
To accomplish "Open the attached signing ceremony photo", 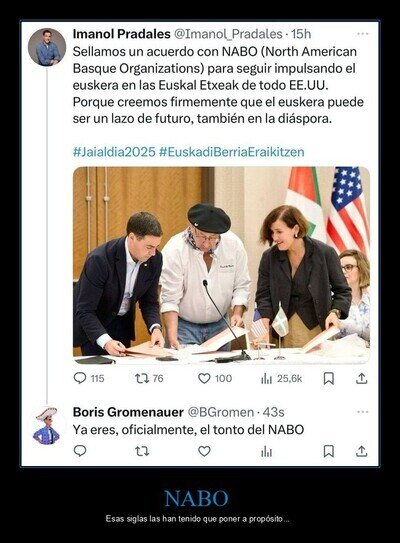I will 221,265.
